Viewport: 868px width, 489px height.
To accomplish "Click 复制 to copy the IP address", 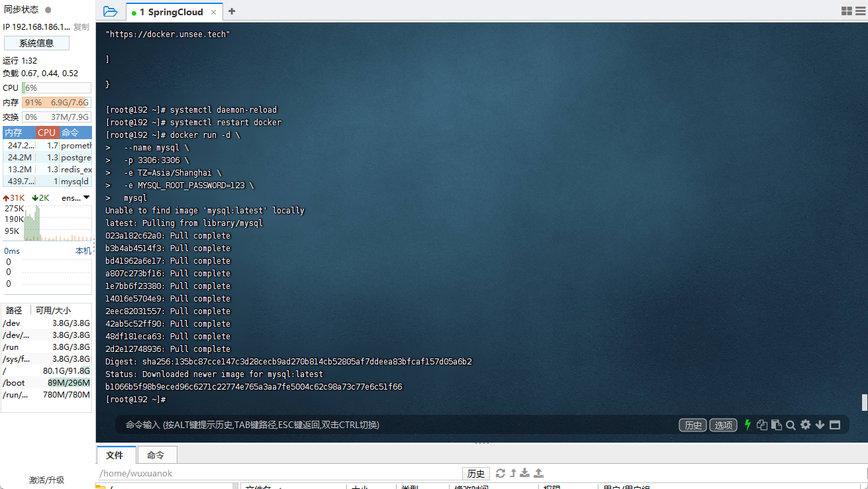I will 81,27.
